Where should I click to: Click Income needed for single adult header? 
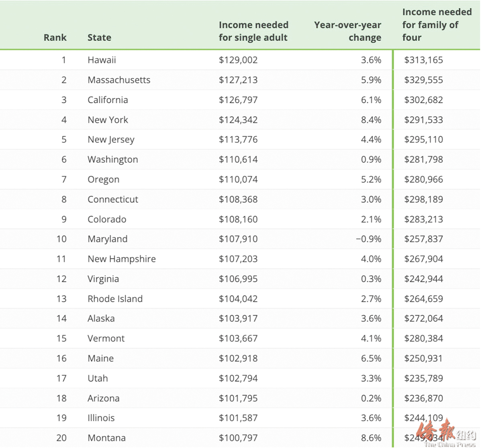tap(253, 31)
